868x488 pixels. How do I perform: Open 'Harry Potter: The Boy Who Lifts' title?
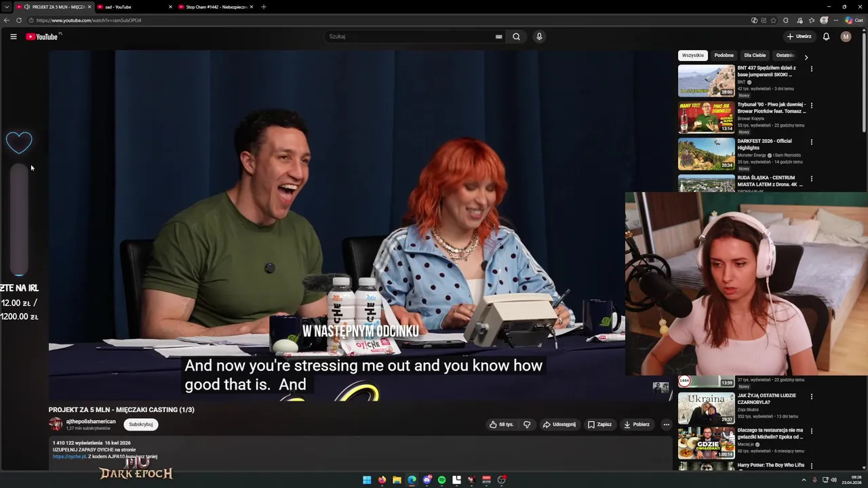tap(771, 465)
